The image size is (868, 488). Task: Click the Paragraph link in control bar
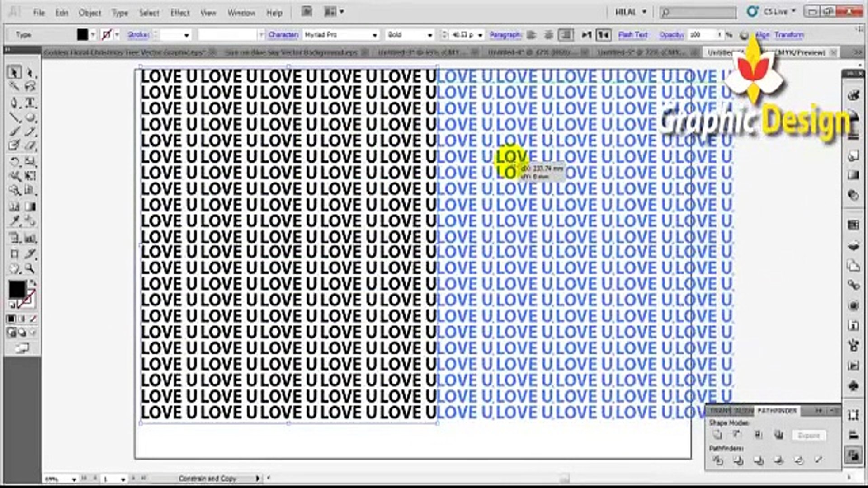505,34
